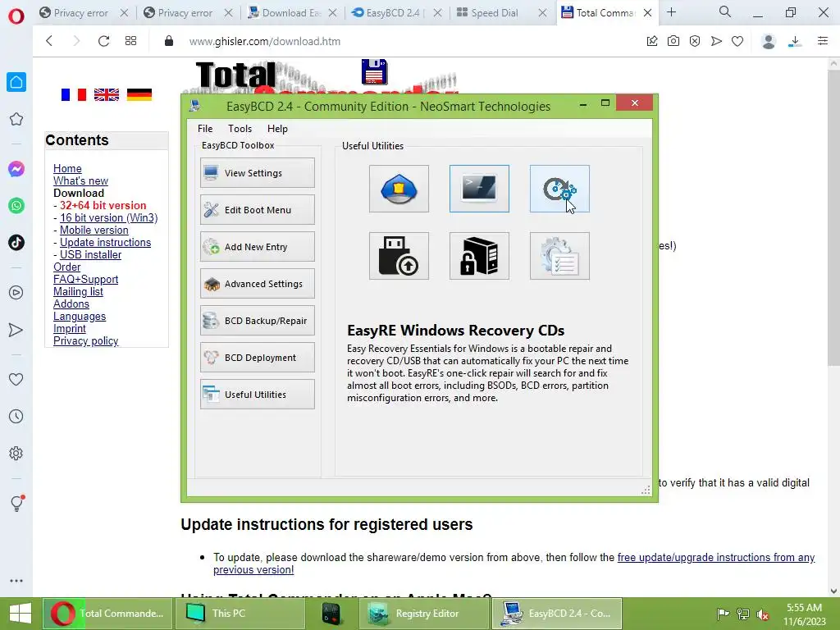Open View Settings in EasyBCD toolbox
The image size is (840, 630).
click(x=257, y=172)
